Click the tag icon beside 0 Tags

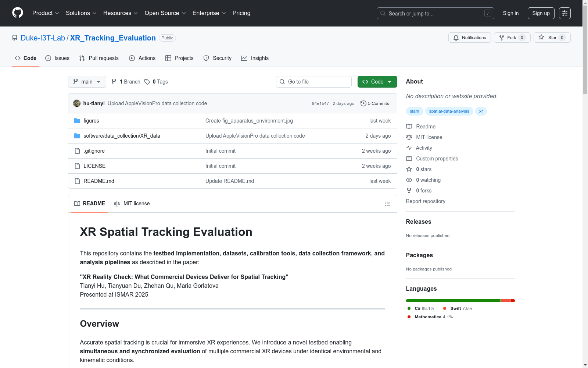[x=147, y=82]
